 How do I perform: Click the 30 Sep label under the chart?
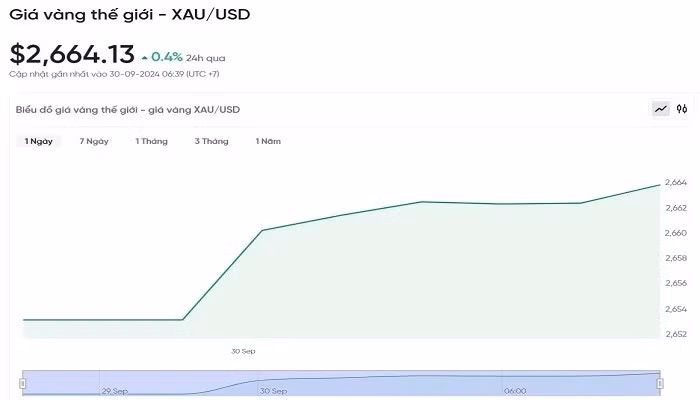click(x=243, y=351)
